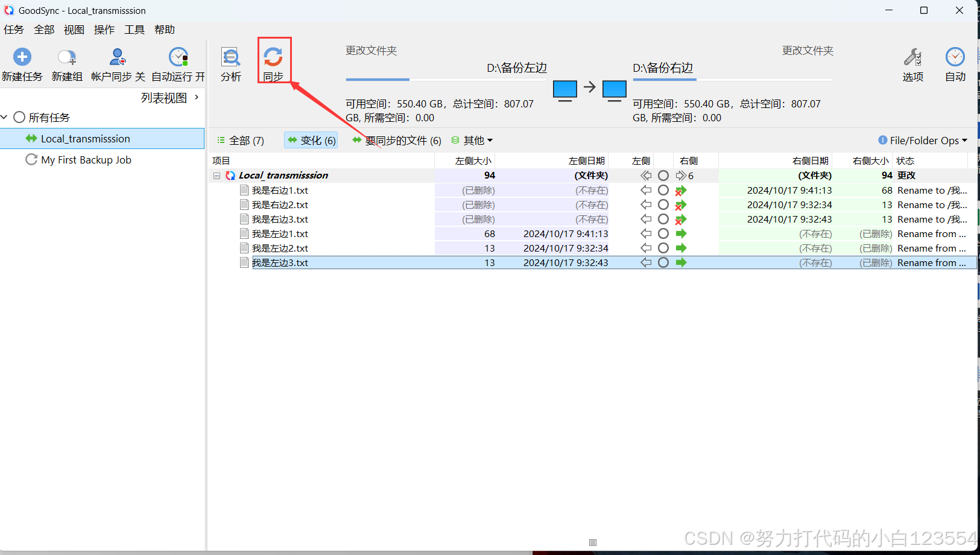The width and height of the screenshot is (980, 555).
Task: Set green right arrow for 我是左边1.txt
Action: 681,233
